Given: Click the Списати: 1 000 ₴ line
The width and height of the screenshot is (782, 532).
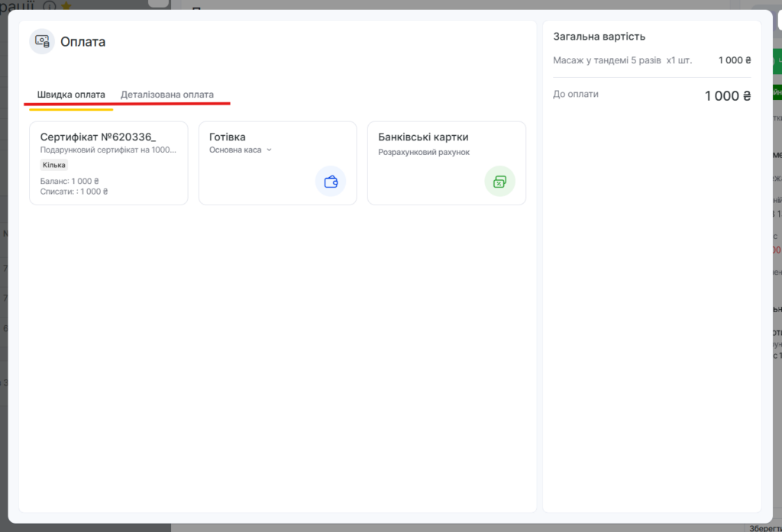Looking at the screenshot, I should click(x=74, y=192).
